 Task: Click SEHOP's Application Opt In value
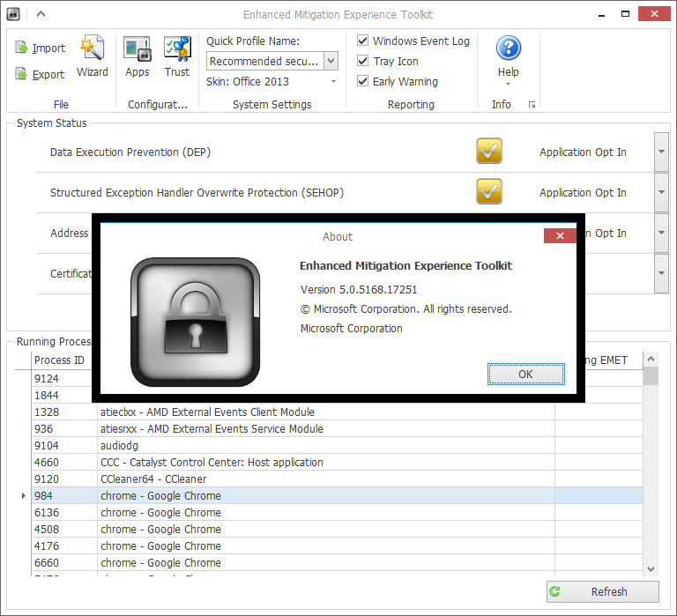tap(583, 192)
